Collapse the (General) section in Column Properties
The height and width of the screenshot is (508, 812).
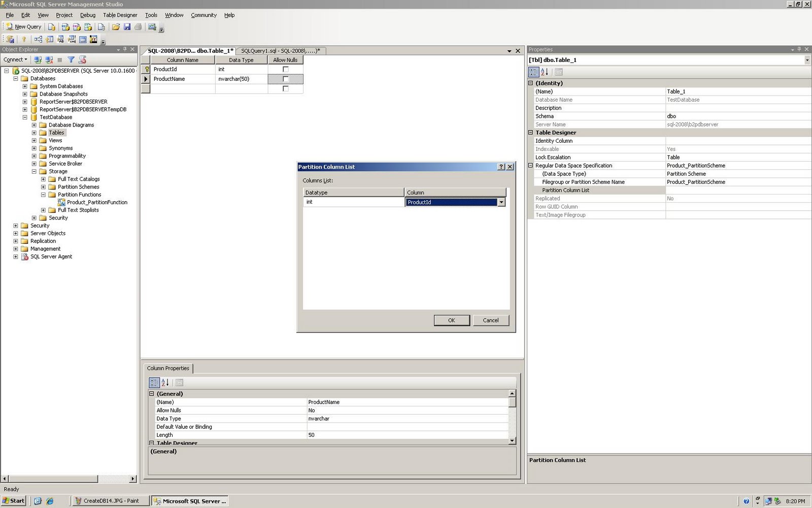tap(151, 394)
